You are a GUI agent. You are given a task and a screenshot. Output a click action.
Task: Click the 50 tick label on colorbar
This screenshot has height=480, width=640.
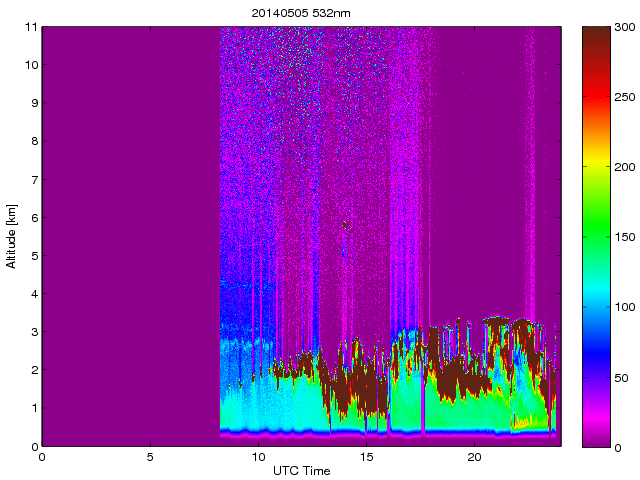coord(622,377)
